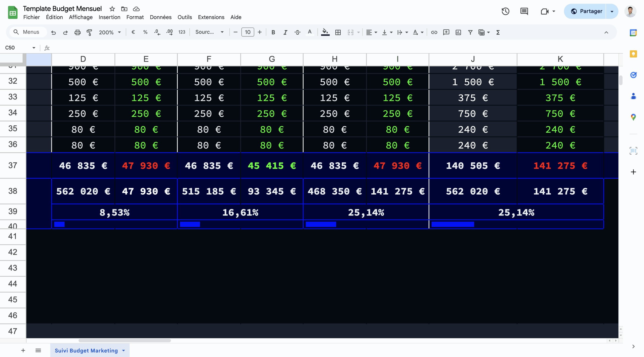
Task: Click the insert link icon
Action: (434, 32)
